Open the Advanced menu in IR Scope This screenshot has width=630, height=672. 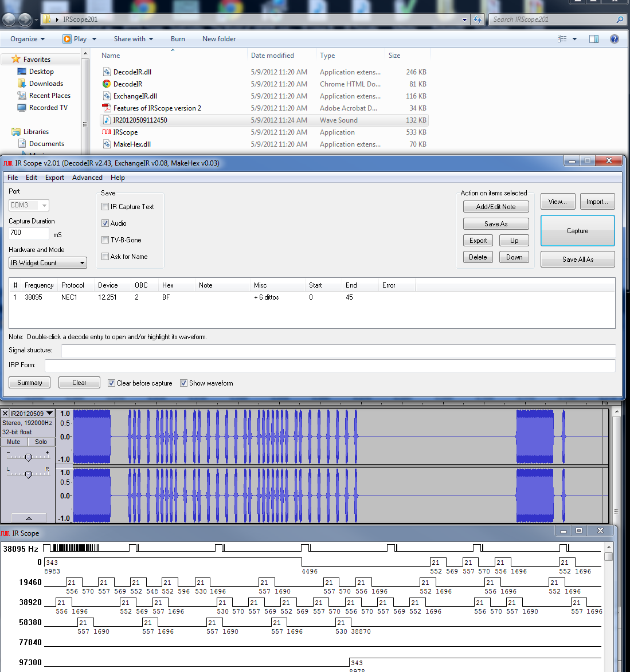pyautogui.click(x=87, y=178)
